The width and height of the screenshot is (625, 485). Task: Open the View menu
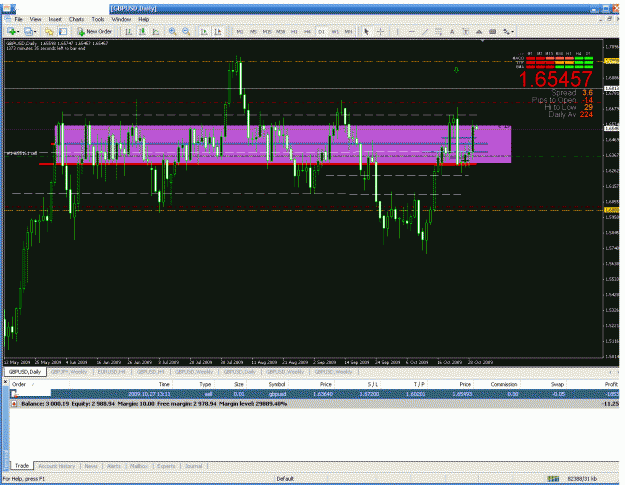tap(35, 19)
